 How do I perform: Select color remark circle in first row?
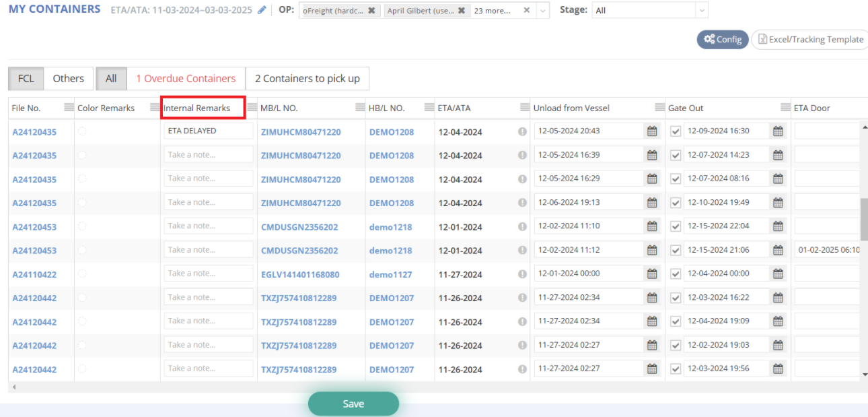tap(82, 131)
